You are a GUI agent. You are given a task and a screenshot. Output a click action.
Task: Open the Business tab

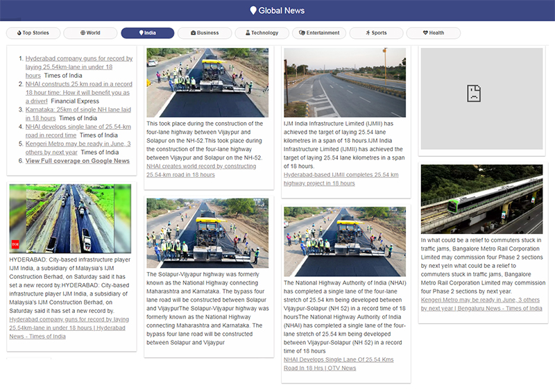pos(205,33)
